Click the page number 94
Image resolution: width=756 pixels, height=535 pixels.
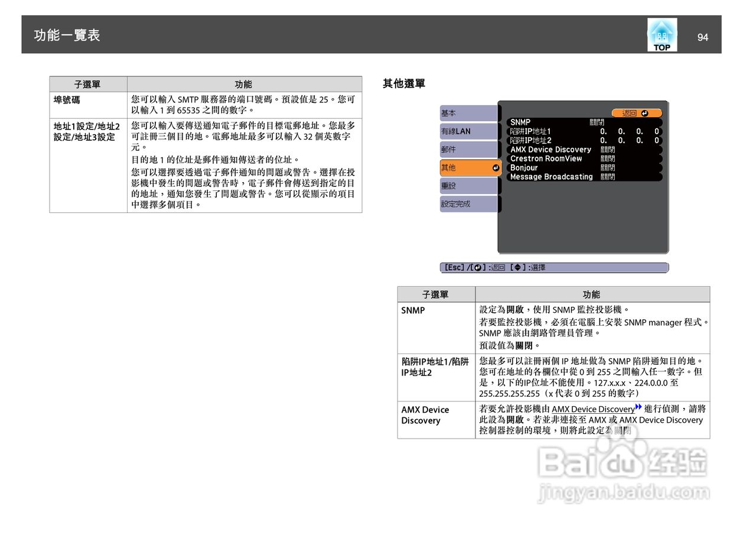[703, 37]
